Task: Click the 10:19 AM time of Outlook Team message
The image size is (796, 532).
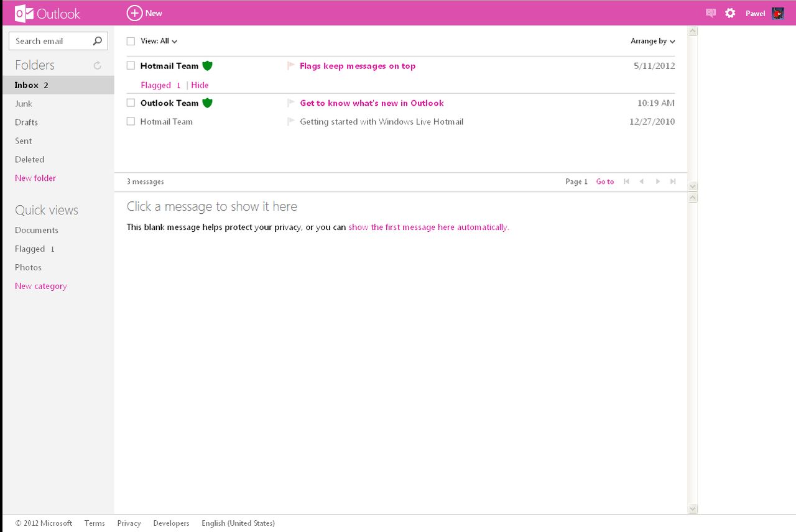Action: pyautogui.click(x=656, y=103)
